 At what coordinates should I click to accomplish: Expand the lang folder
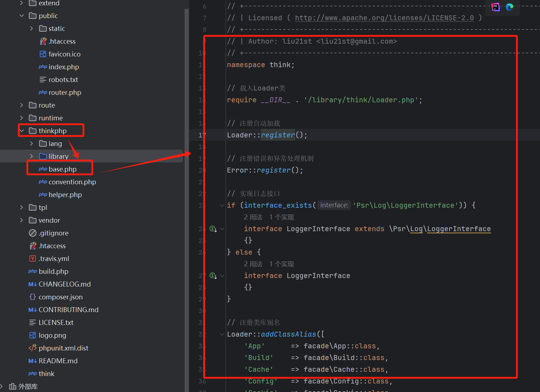(x=32, y=143)
